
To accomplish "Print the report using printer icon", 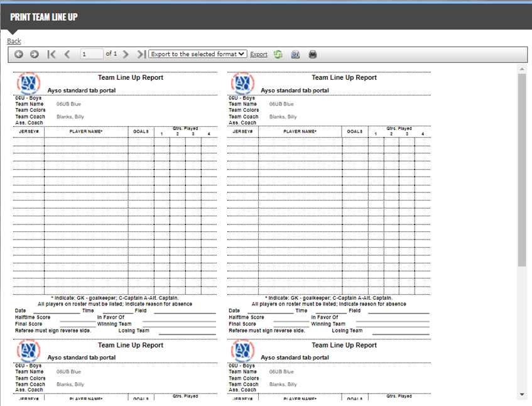I will point(313,55).
